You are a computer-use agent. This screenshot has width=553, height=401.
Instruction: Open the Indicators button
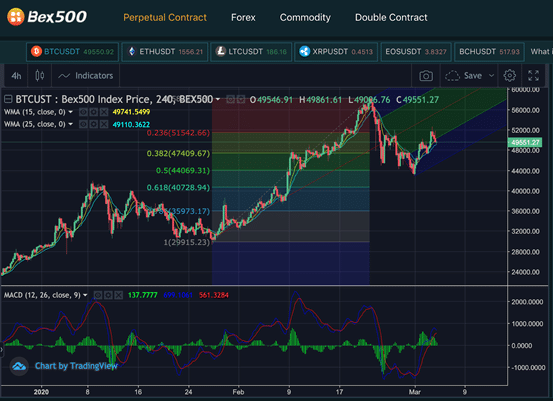pyautogui.click(x=86, y=75)
